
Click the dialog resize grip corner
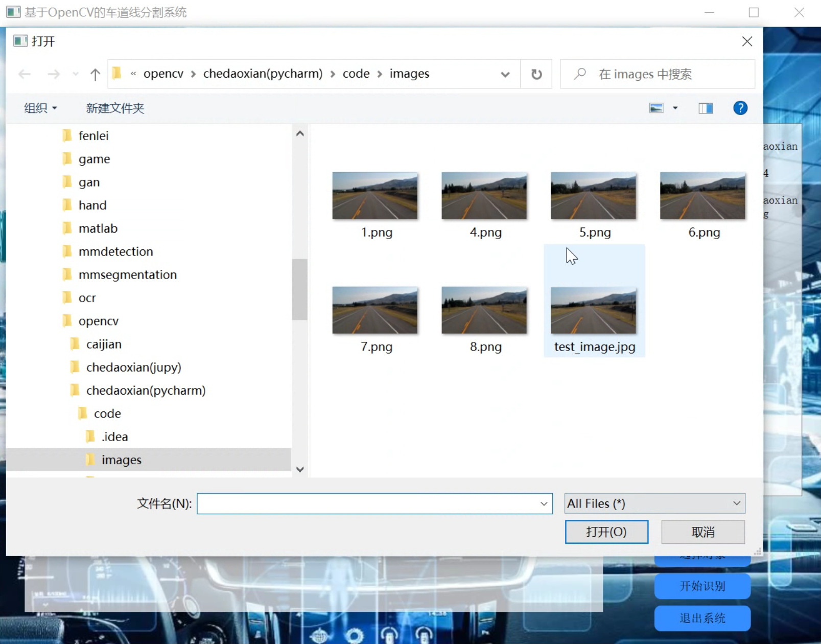[758, 551]
